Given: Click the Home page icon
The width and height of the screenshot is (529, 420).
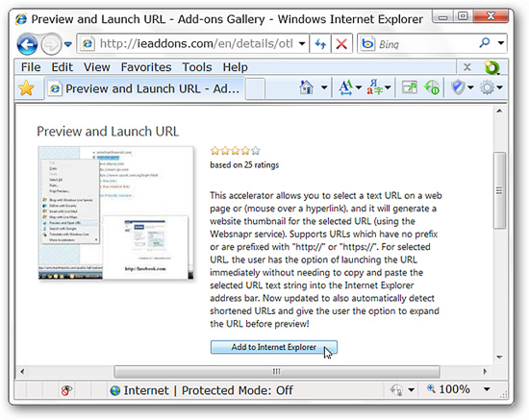Looking at the screenshot, I should point(306,87).
